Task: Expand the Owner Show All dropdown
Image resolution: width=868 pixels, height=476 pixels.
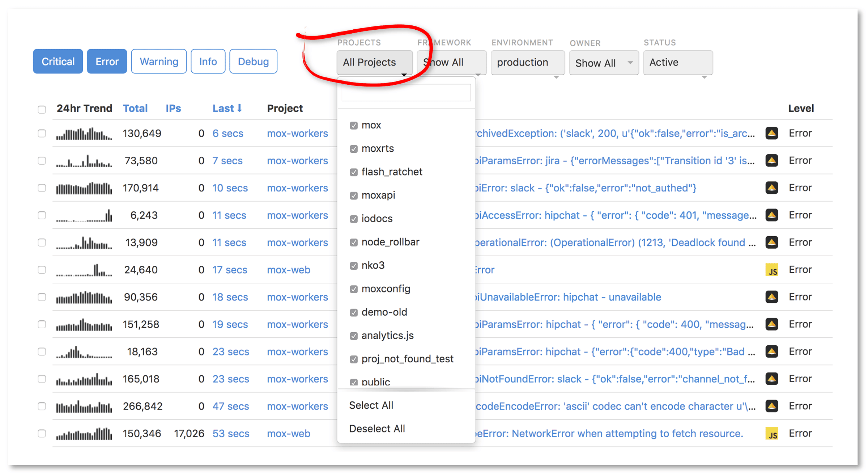Action: 603,63
